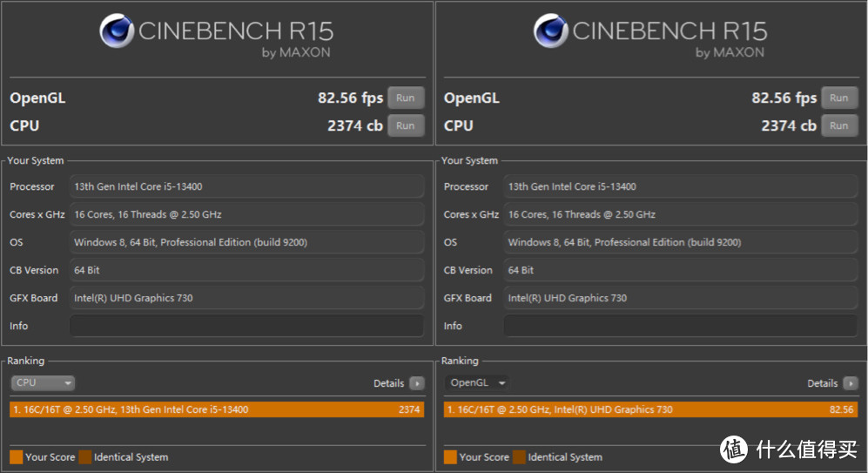Click Details arrow button in right window

pyautogui.click(x=851, y=383)
